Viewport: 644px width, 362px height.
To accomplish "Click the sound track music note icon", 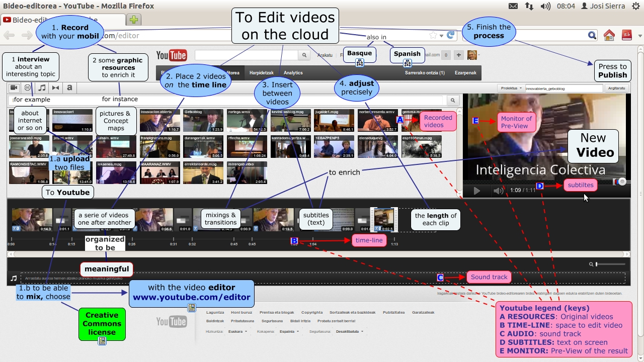I will point(14,278).
